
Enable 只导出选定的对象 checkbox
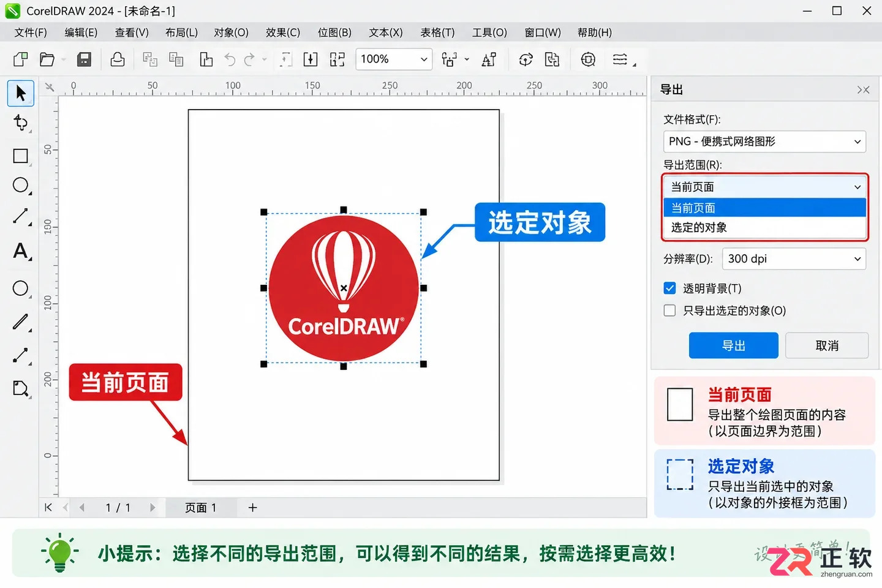click(670, 311)
